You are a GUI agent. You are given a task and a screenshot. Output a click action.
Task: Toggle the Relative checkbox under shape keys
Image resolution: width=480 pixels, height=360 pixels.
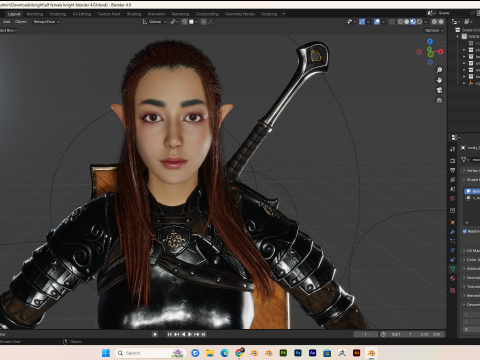coord(465,231)
